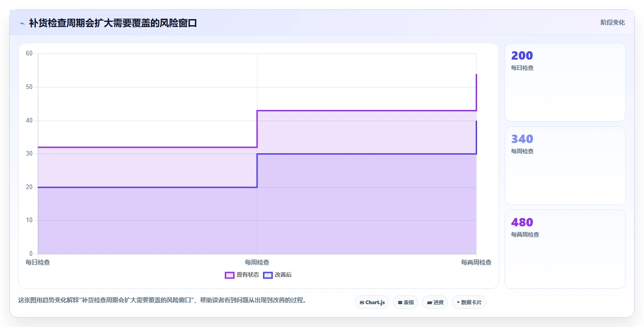Click the 原有状态 legend label
Viewport: 644px width, 327px height.
[x=248, y=275]
